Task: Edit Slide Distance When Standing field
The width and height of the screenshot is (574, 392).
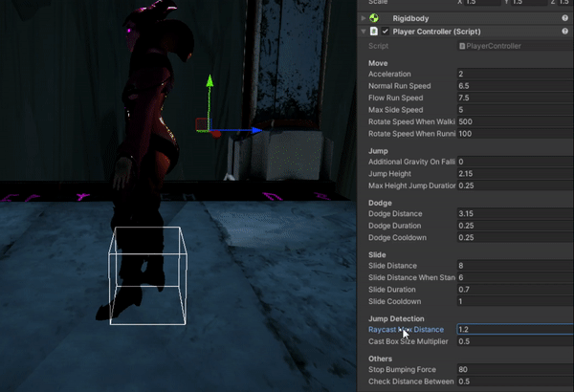Action: click(x=516, y=277)
